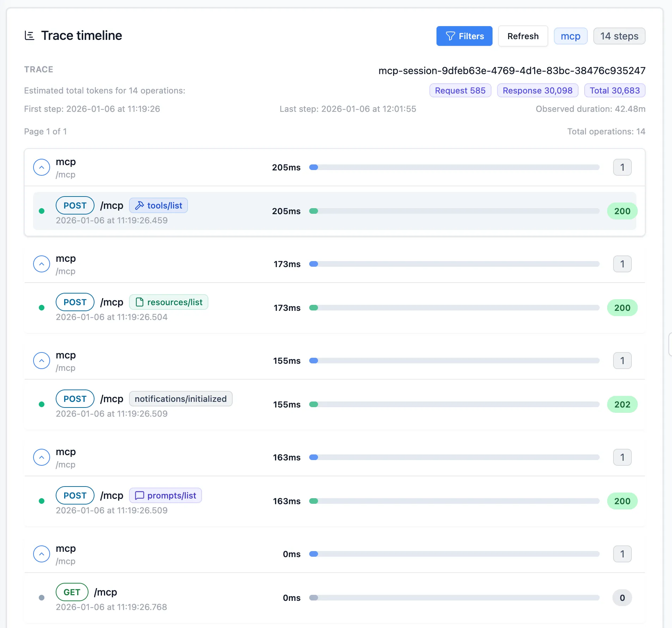Screen dimensions: 672x628
Task: Click the 202 status badge on notifications/initialized
Action: 622,404
